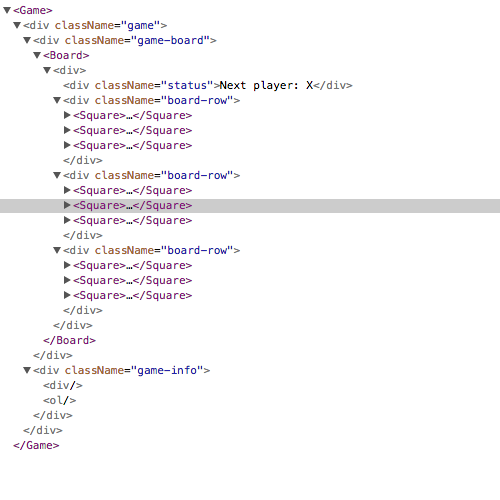Select third Square in second board-row

pyautogui.click(x=133, y=220)
